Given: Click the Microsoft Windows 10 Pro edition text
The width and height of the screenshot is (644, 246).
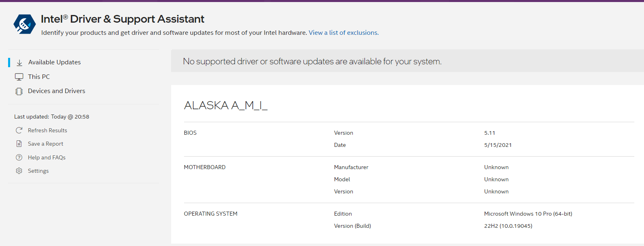Looking at the screenshot, I should coord(528,214).
